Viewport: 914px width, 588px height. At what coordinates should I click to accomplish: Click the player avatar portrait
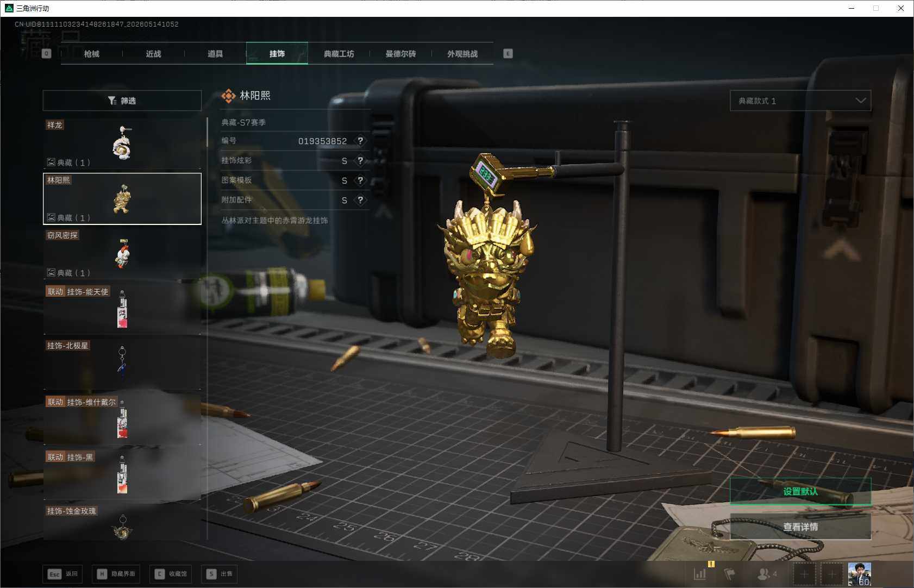(860, 574)
